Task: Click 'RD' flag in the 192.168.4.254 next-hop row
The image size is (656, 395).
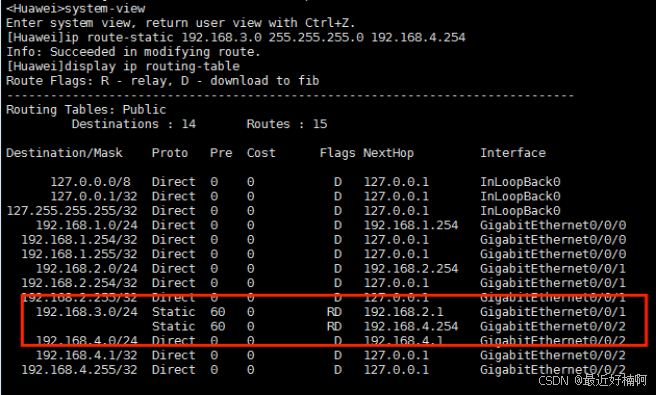Action: click(x=334, y=326)
